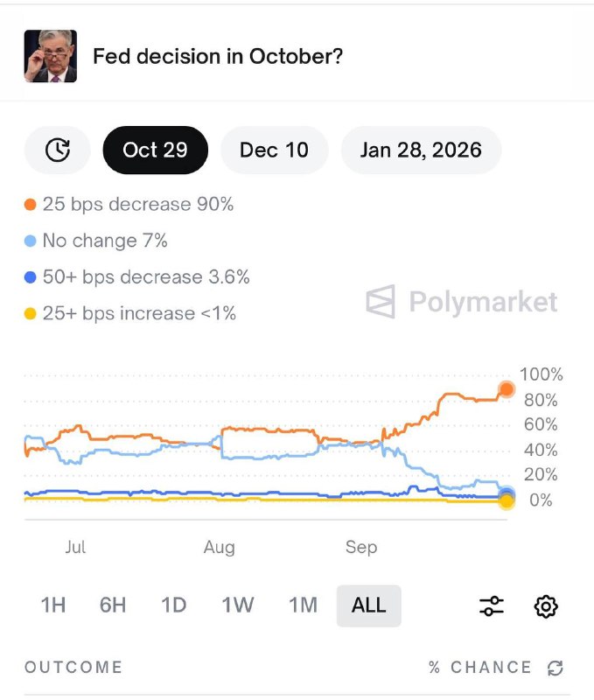
Task: Click the orange endpoint marker on chart
Action: coord(506,388)
